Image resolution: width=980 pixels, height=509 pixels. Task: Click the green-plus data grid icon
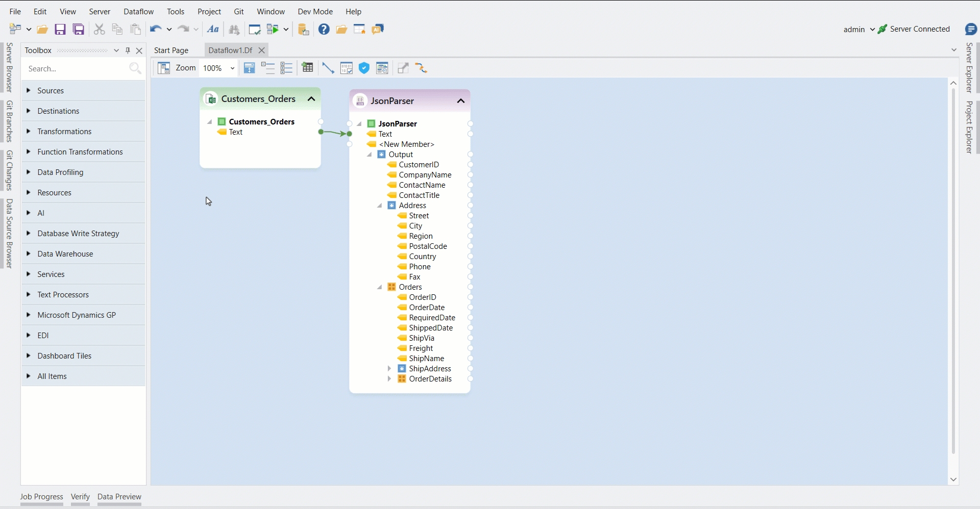pyautogui.click(x=307, y=68)
